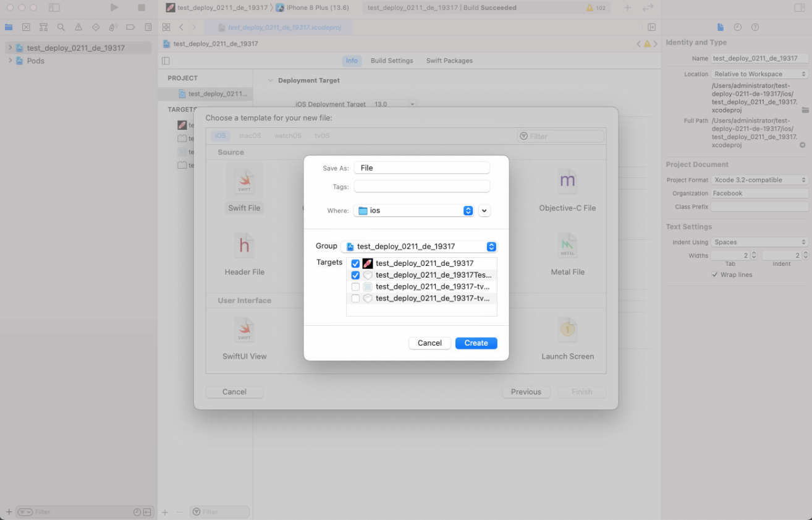Click the code review arrows icon
The width and height of the screenshot is (812, 520).
[x=648, y=7]
